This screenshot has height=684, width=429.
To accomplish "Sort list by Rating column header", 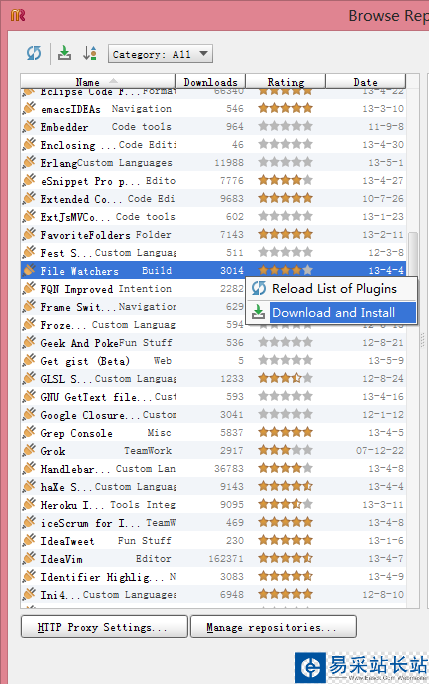I will coord(285,82).
